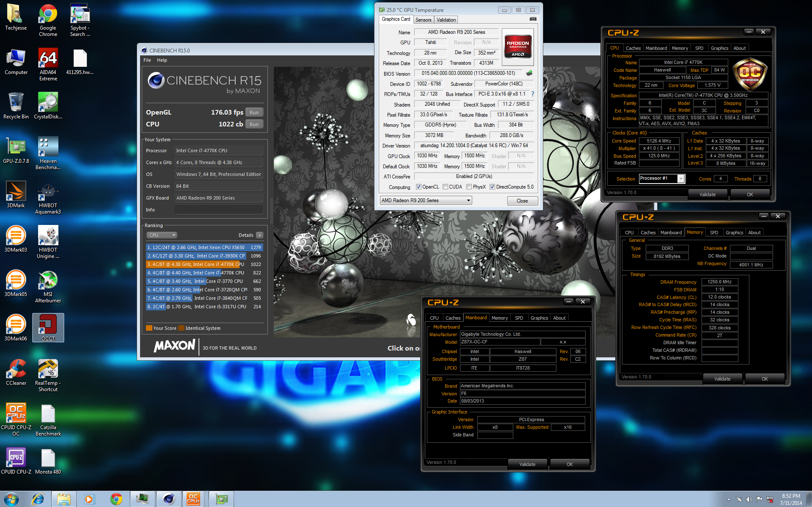Expand ranking Details arrow in Cinebench

coord(260,235)
